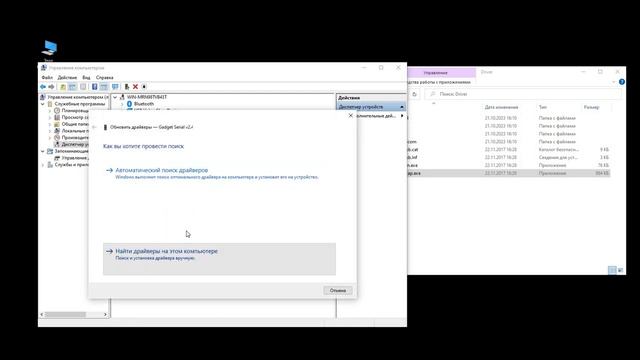This screenshot has width=640, height=360.
Task: Click the blue Help toolbar icon
Action: [94, 87]
